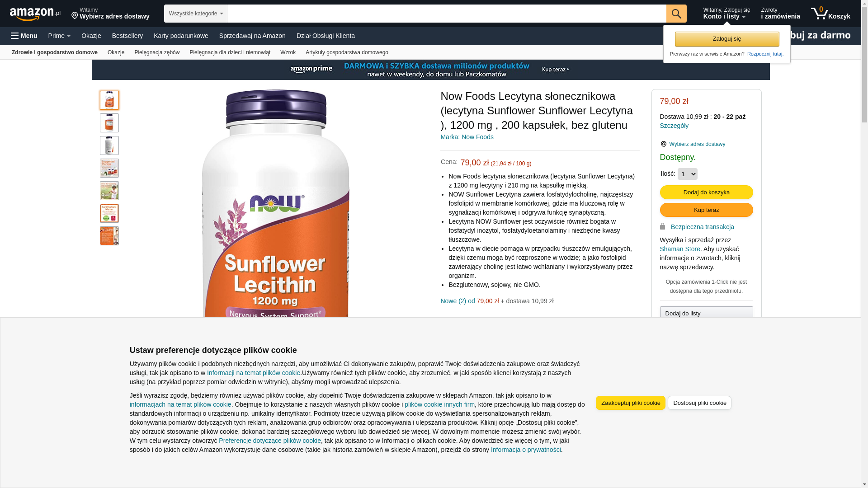Viewport: 868px width, 488px height.
Task: Select the first product thumbnail image
Action: (109, 100)
